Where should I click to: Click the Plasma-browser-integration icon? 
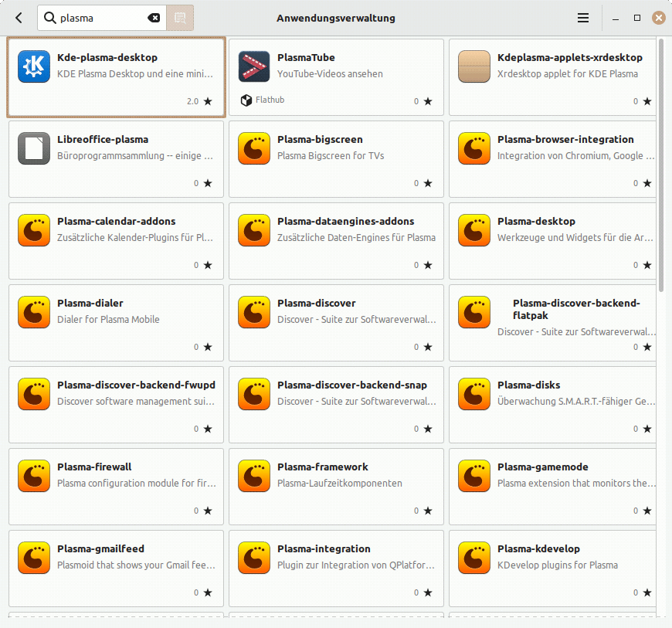pos(474,148)
